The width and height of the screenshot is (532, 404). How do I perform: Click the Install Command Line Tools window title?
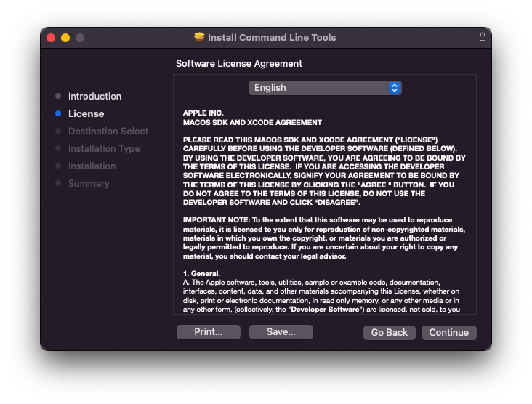(x=272, y=37)
